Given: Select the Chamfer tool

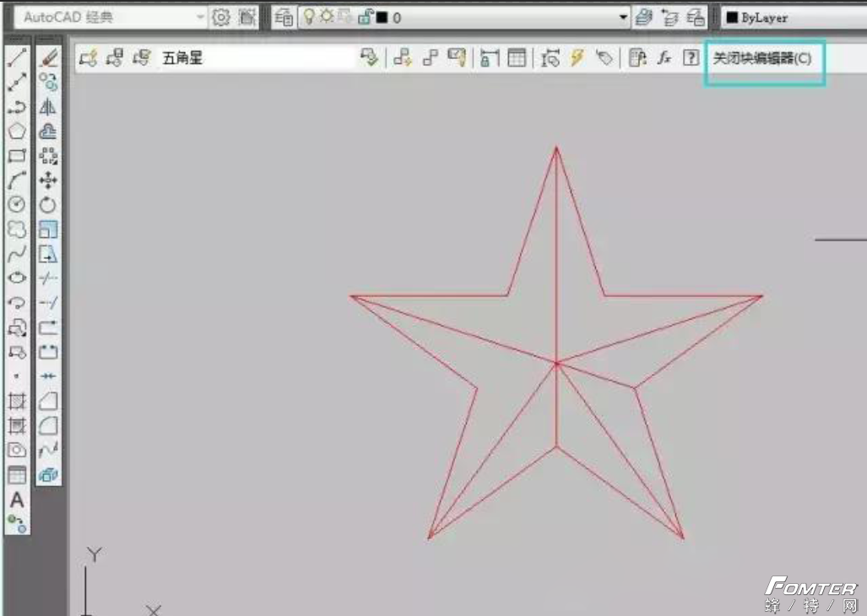Looking at the screenshot, I should (48, 401).
